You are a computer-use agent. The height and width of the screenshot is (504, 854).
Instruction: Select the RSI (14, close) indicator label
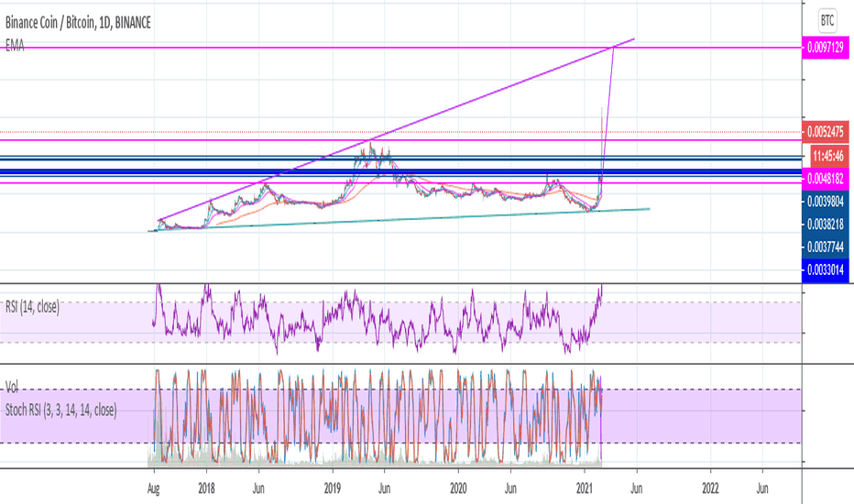click(32, 307)
